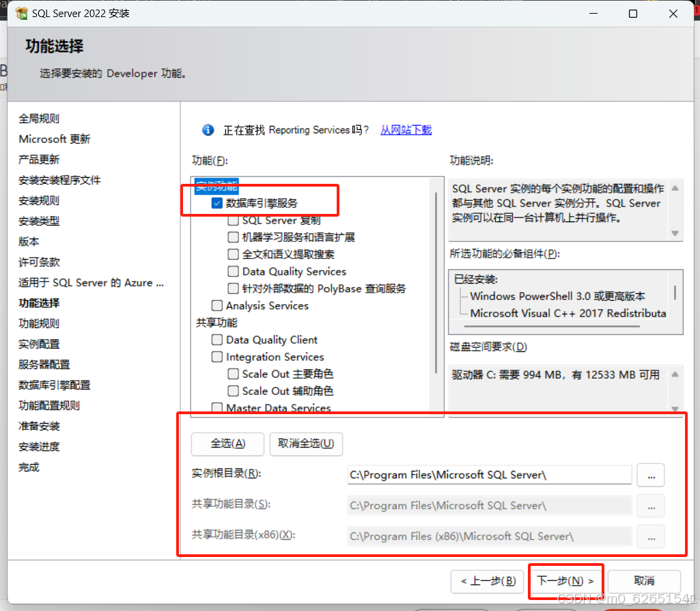Click the 取消 button
Viewport: 700px width, 611px height.
coord(644,581)
